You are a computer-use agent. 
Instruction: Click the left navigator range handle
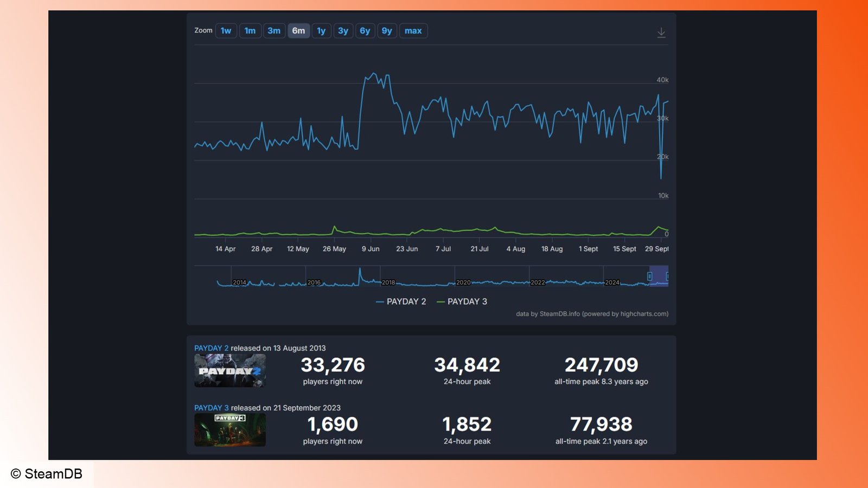pyautogui.click(x=649, y=277)
